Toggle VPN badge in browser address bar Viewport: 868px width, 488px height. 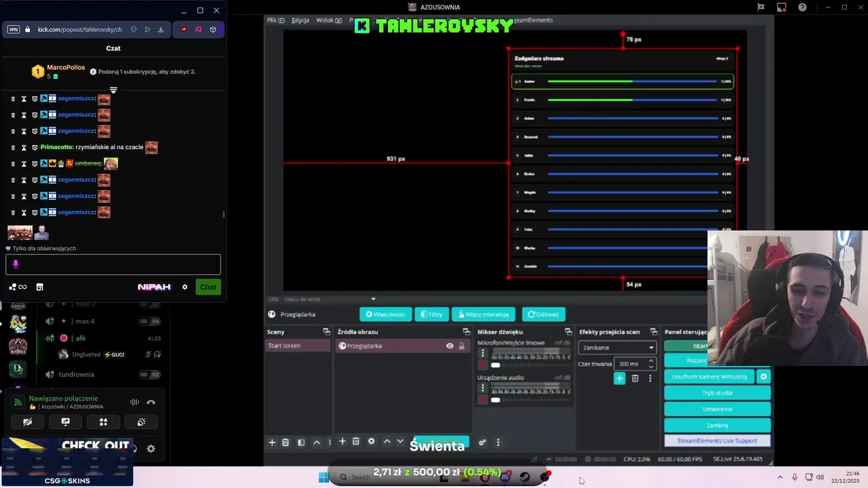tap(14, 30)
